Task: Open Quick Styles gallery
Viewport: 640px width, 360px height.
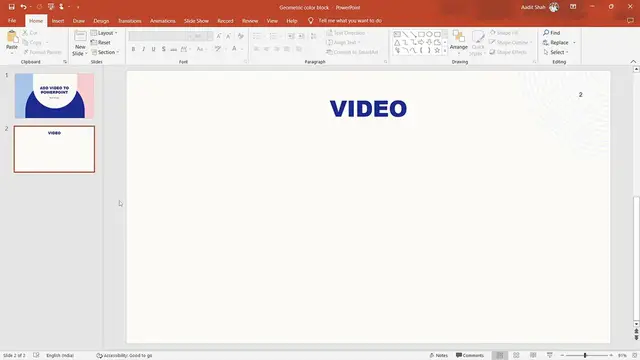Action: (478, 43)
